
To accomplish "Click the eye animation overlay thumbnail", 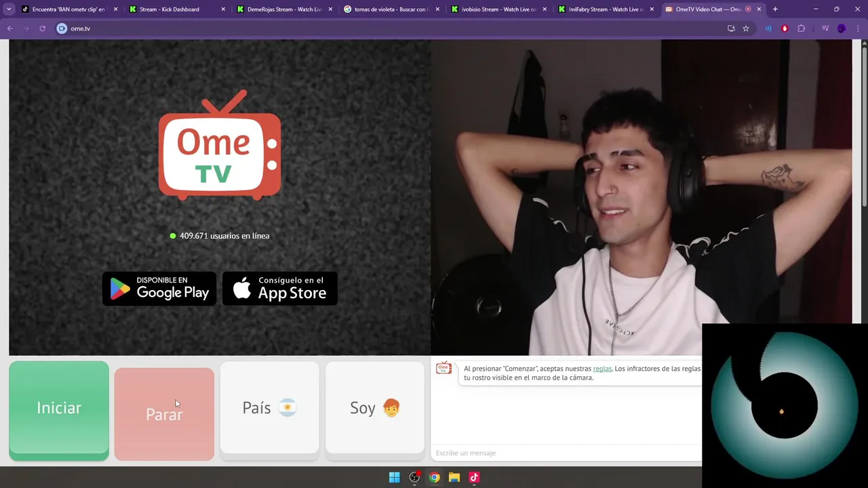I will click(785, 405).
